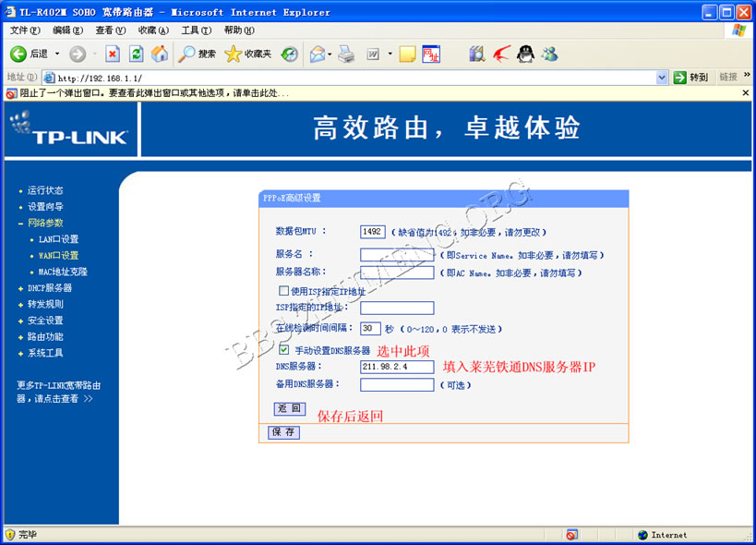Stop page loading with the red X icon
This screenshot has width=756, height=545.
pos(113,54)
